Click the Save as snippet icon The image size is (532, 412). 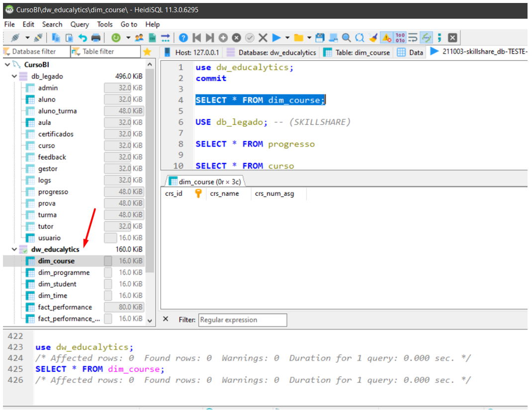tap(333, 38)
